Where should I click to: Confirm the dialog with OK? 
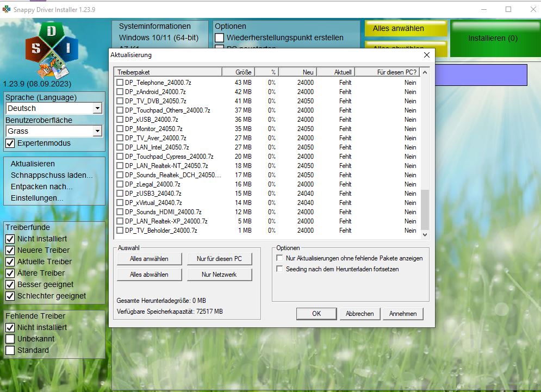pyautogui.click(x=316, y=314)
